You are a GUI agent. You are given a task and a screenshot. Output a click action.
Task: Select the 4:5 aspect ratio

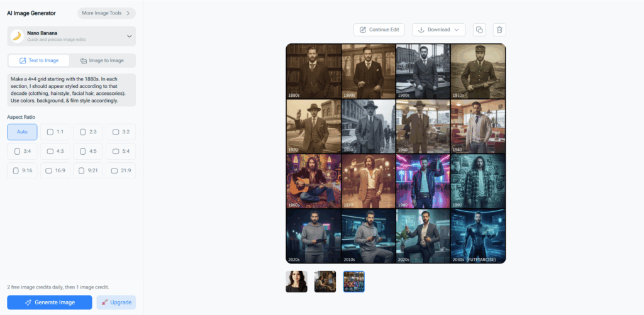88,151
